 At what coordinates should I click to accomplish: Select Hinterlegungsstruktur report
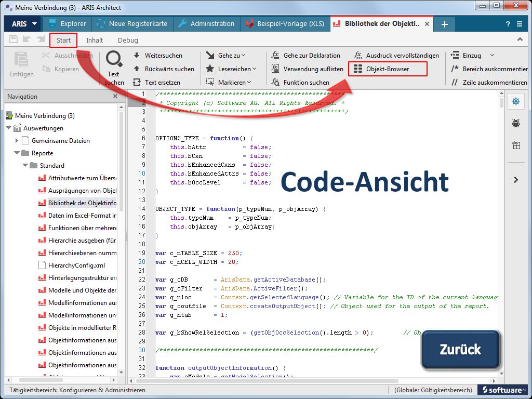pyautogui.click(x=82, y=277)
